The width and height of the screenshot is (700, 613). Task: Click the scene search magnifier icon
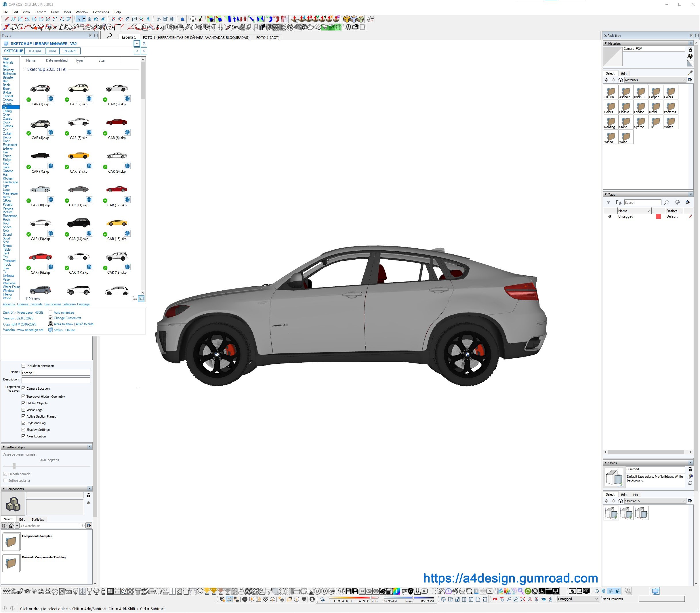pyautogui.click(x=109, y=36)
